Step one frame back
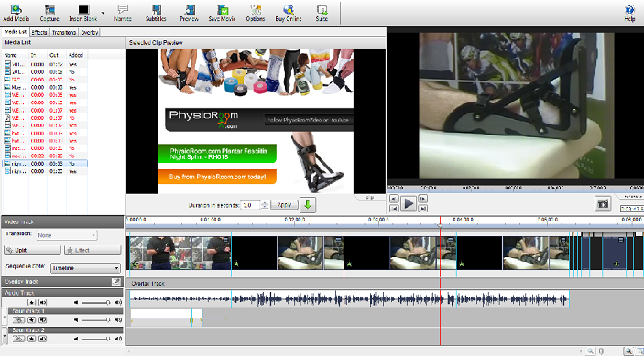 tap(394, 199)
